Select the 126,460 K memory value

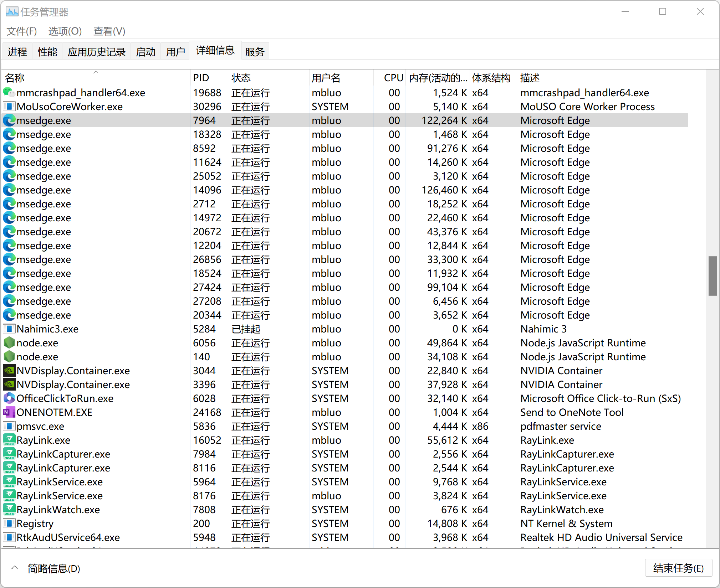point(444,190)
